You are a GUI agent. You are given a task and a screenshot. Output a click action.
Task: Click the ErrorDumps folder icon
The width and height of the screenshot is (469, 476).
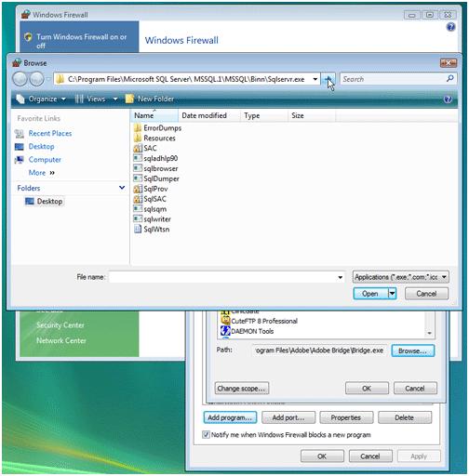pos(138,128)
